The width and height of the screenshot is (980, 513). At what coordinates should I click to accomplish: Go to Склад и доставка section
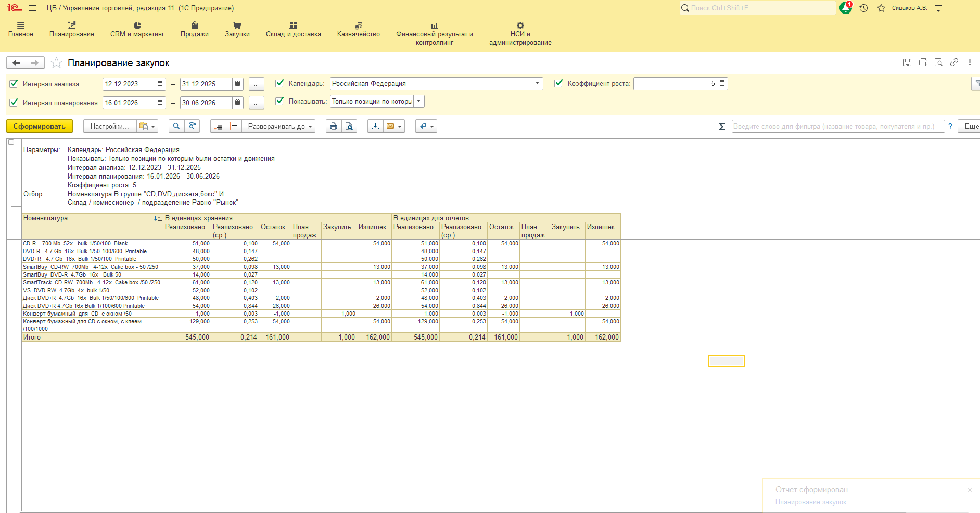(x=293, y=30)
